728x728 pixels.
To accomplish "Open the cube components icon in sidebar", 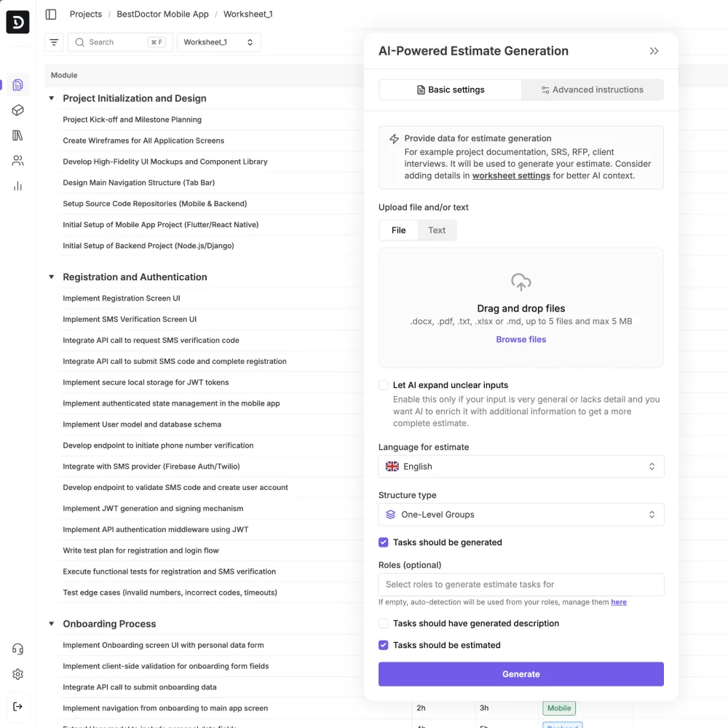I will click(x=18, y=110).
